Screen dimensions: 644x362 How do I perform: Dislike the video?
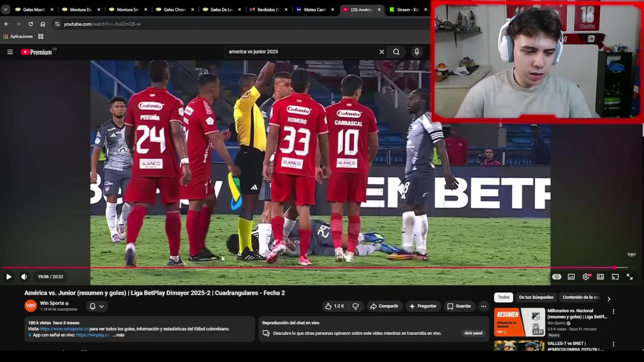click(x=356, y=306)
